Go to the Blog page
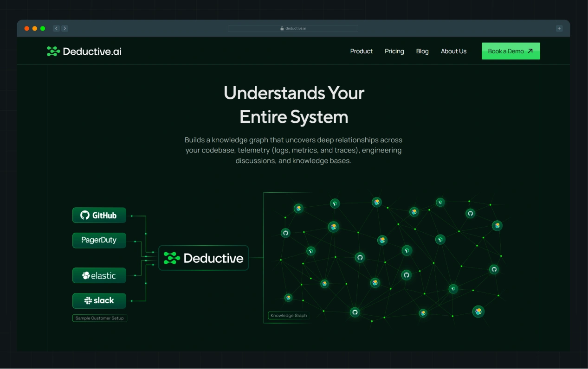Viewport: 588px width, 369px height. point(422,51)
